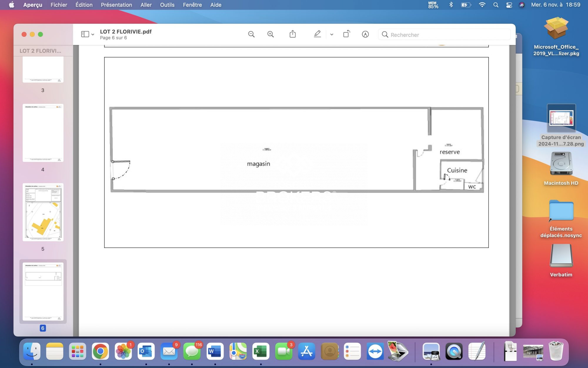Expand the sidebar view options chevron
The image size is (588, 368).
(x=93, y=35)
